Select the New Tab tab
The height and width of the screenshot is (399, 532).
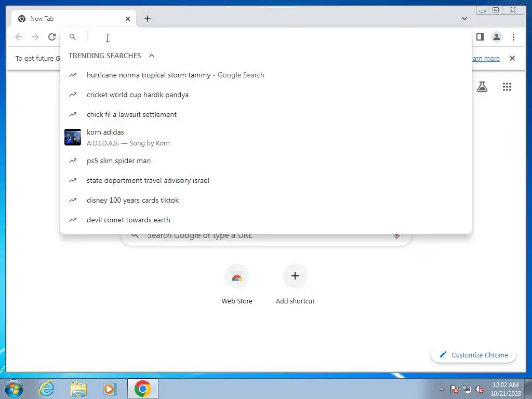pyautogui.click(x=73, y=19)
